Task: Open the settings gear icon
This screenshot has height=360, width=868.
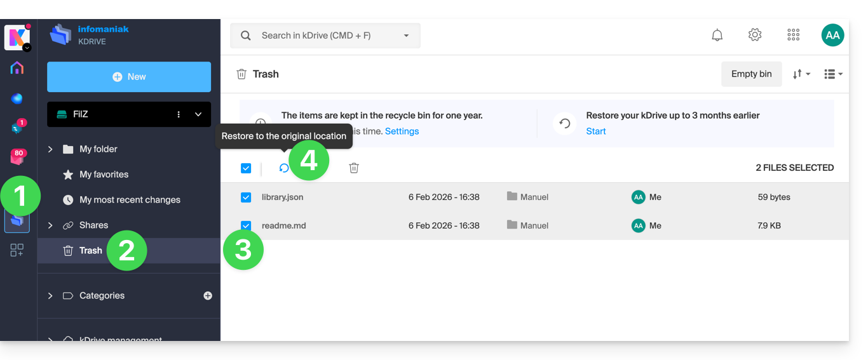Action: [755, 36]
